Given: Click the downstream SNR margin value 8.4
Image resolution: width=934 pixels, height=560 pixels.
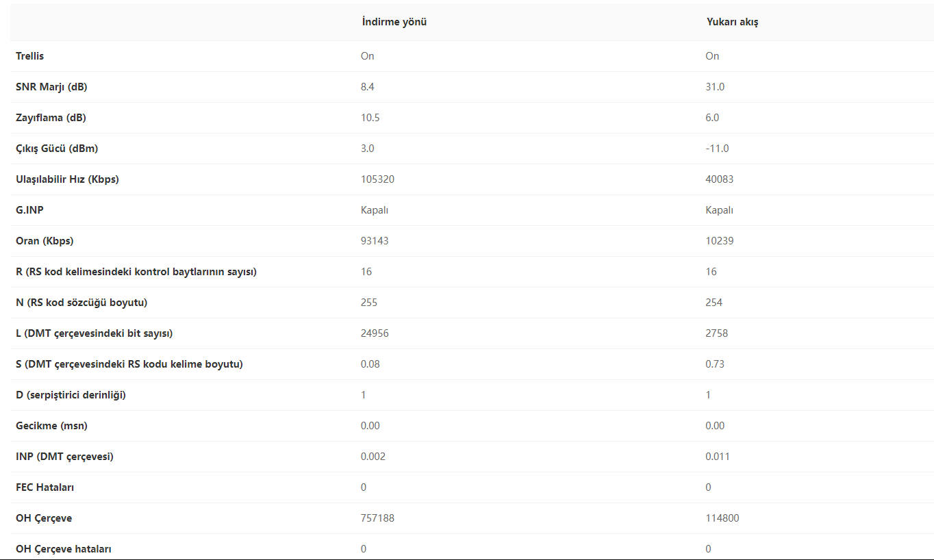Looking at the screenshot, I should click(x=368, y=87).
